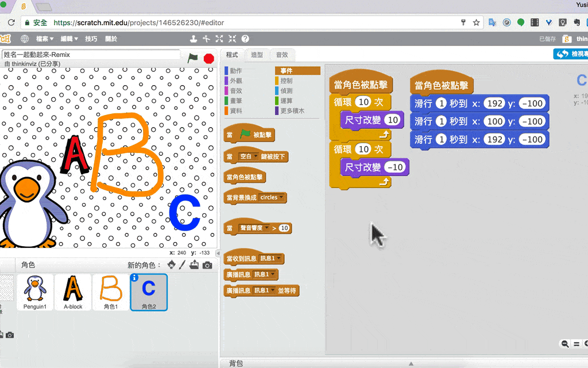Switch to the 音效 sounds tab
588x368 pixels.
click(282, 55)
